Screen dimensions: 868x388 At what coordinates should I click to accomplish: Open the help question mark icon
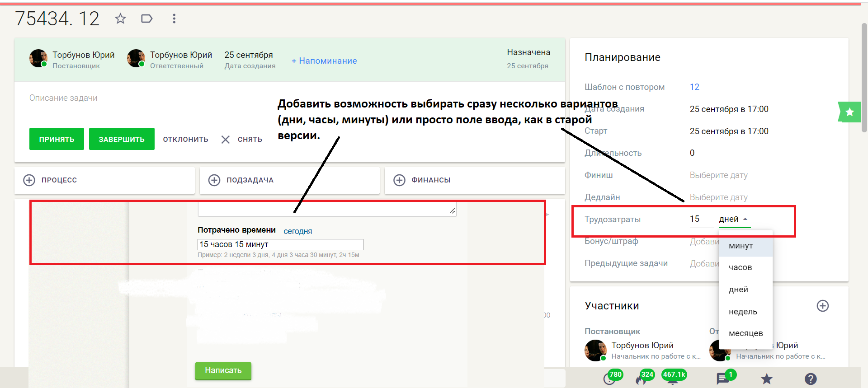[811, 379]
